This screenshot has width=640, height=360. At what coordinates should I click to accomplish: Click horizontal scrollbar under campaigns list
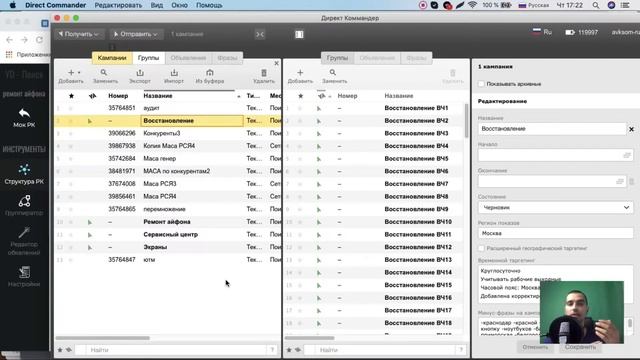click(x=102, y=338)
